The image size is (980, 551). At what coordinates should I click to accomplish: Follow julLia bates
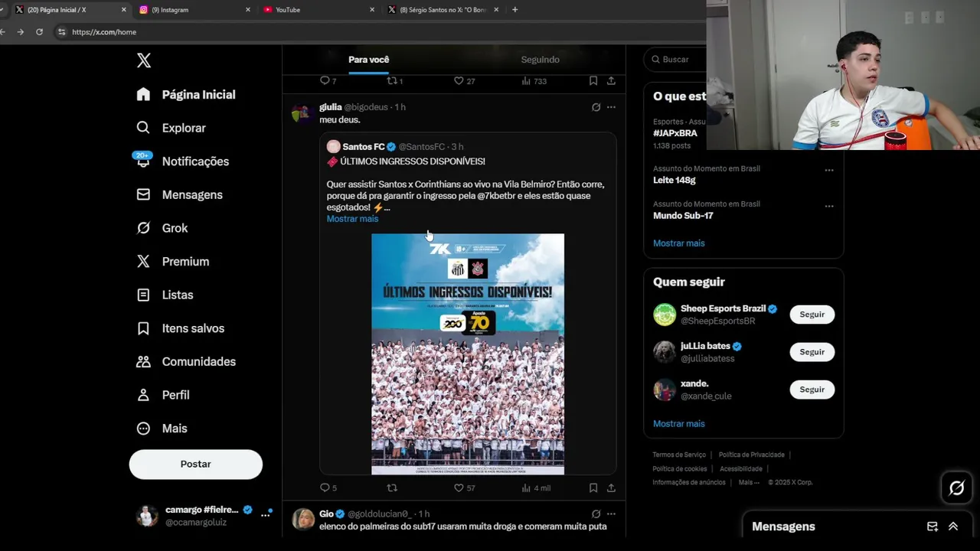[x=812, y=352]
